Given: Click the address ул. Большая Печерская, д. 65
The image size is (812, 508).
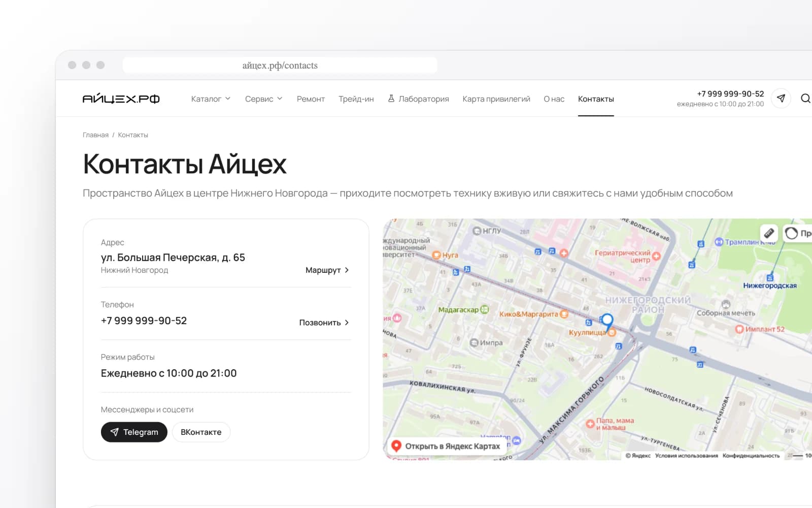Looking at the screenshot, I should click(x=173, y=258).
